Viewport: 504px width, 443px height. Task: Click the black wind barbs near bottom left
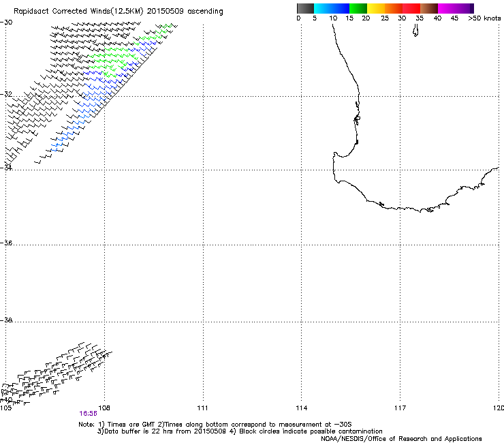pos(57,373)
